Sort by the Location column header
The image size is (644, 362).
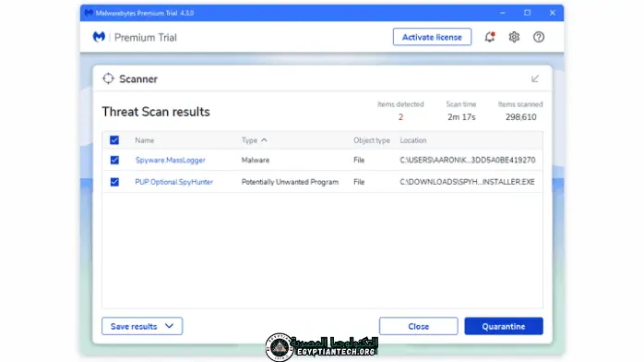click(x=413, y=140)
